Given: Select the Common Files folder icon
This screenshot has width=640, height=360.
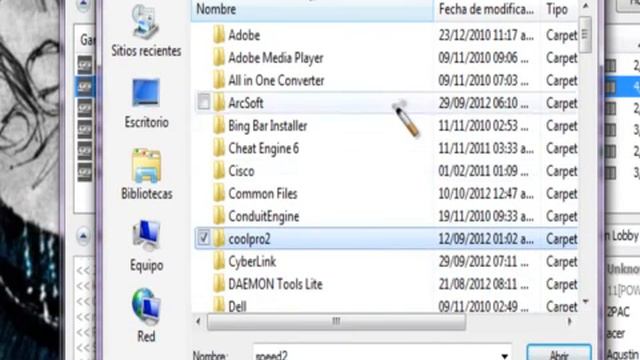Looking at the screenshot, I should pos(219,193).
